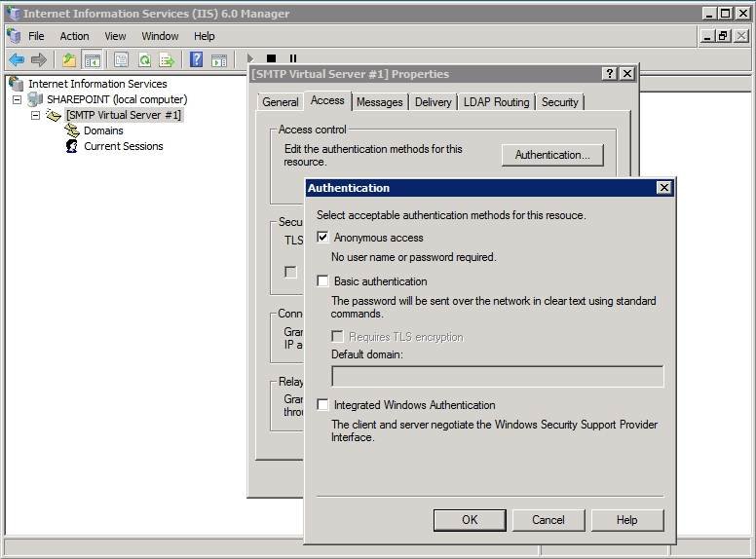Collapse the SHAREPOINT (local computer) node
The width and height of the screenshot is (756, 559).
[x=18, y=99]
